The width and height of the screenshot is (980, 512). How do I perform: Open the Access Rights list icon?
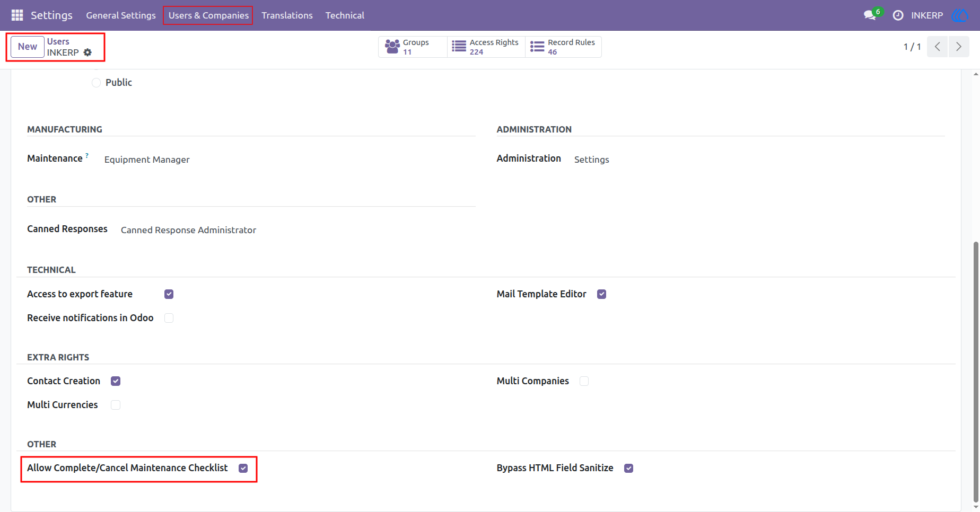(459, 47)
